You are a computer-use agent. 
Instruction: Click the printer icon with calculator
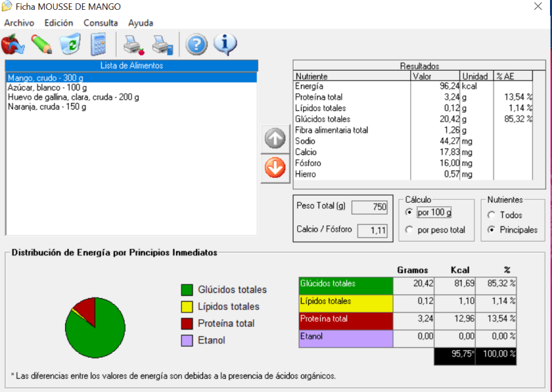[162, 45]
